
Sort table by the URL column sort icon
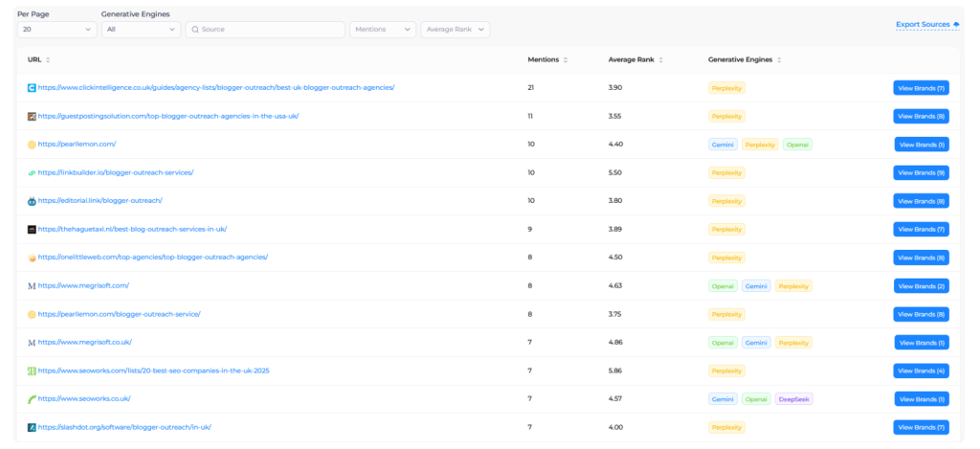point(48,59)
